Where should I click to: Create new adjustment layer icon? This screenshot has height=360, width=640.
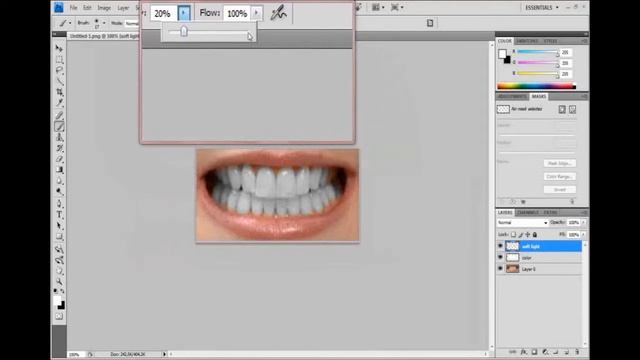coord(545,352)
